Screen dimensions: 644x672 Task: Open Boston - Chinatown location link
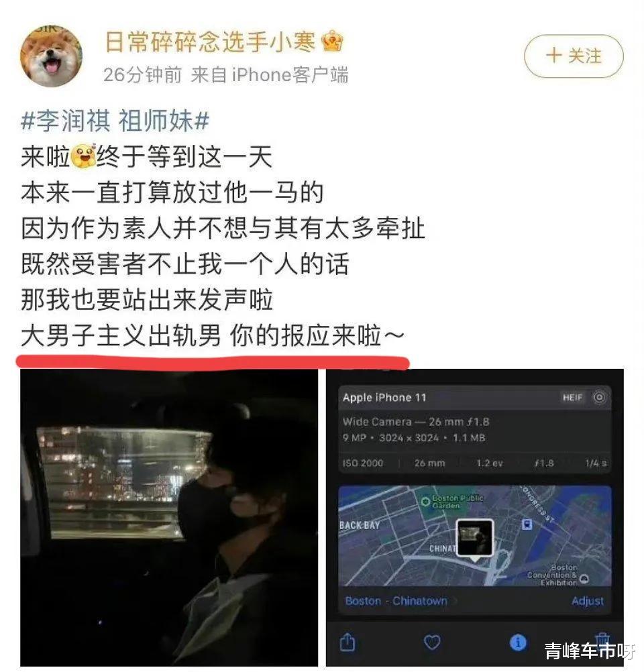point(396,601)
